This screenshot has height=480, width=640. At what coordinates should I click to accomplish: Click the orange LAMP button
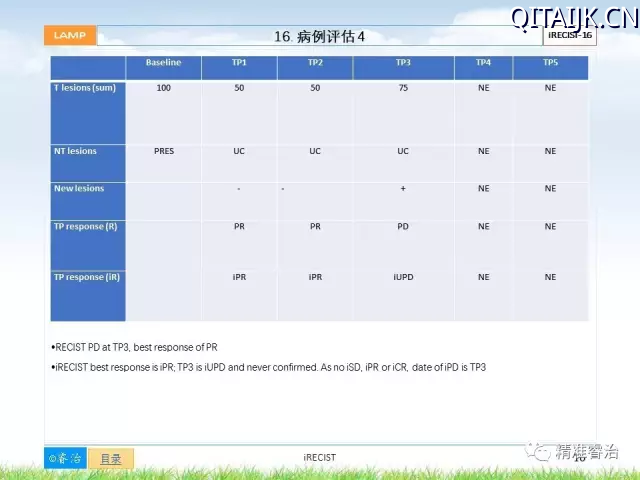pyautogui.click(x=70, y=35)
